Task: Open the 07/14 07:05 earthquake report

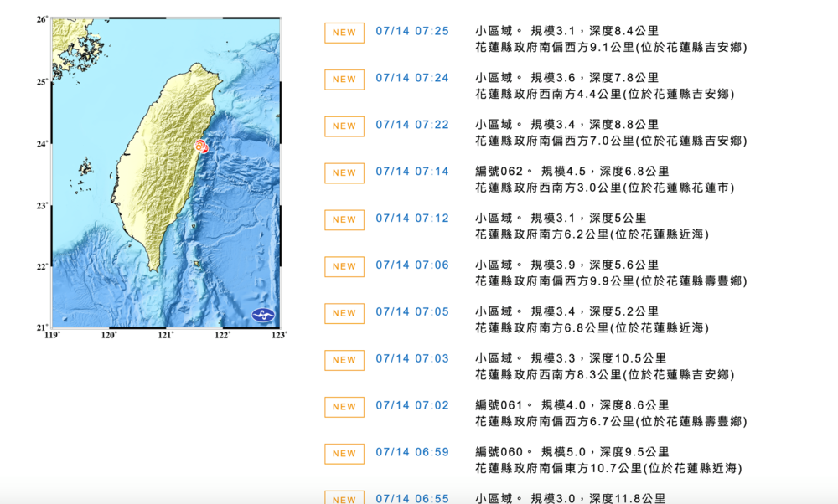Action: [412, 311]
